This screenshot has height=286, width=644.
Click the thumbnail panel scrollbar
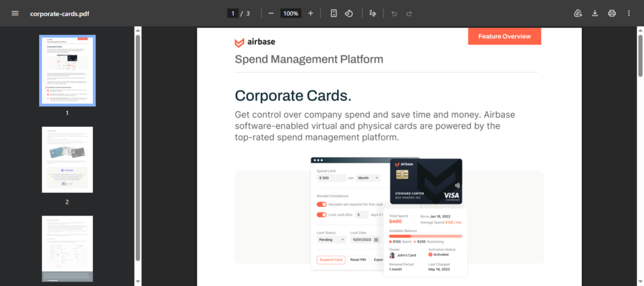coord(138,148)
